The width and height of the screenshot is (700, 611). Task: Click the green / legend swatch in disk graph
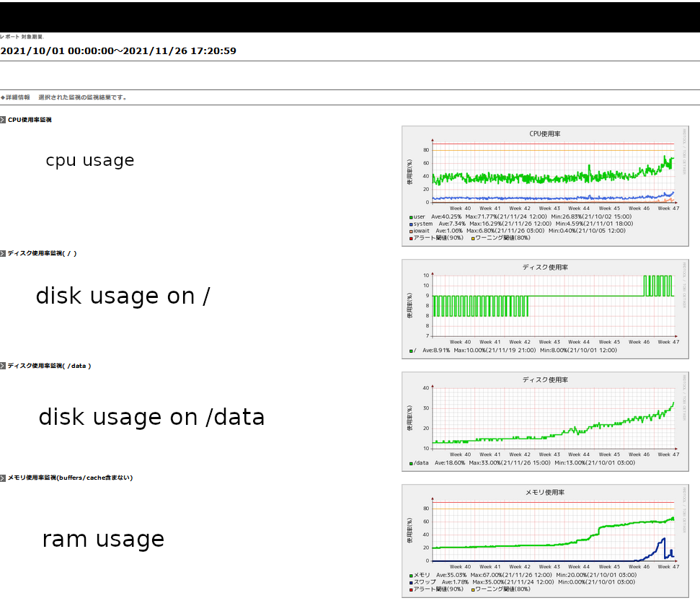click(411, 351)
